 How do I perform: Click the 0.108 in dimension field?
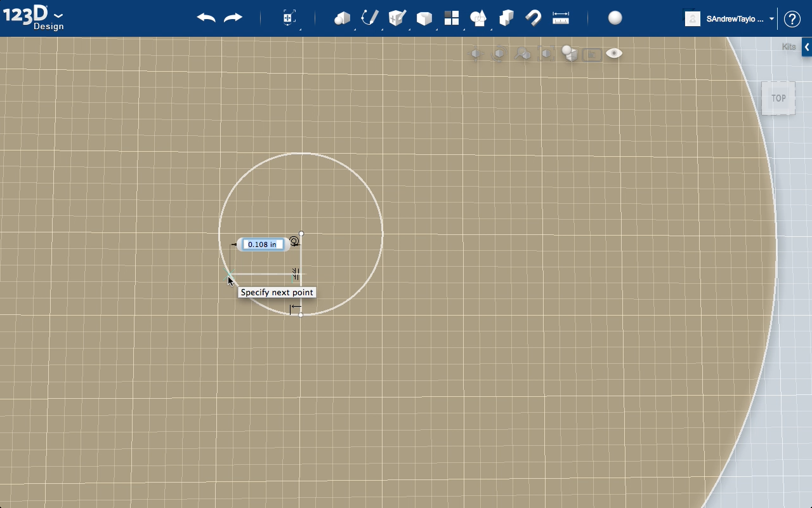pyautogui.click(x=263, y=244)
